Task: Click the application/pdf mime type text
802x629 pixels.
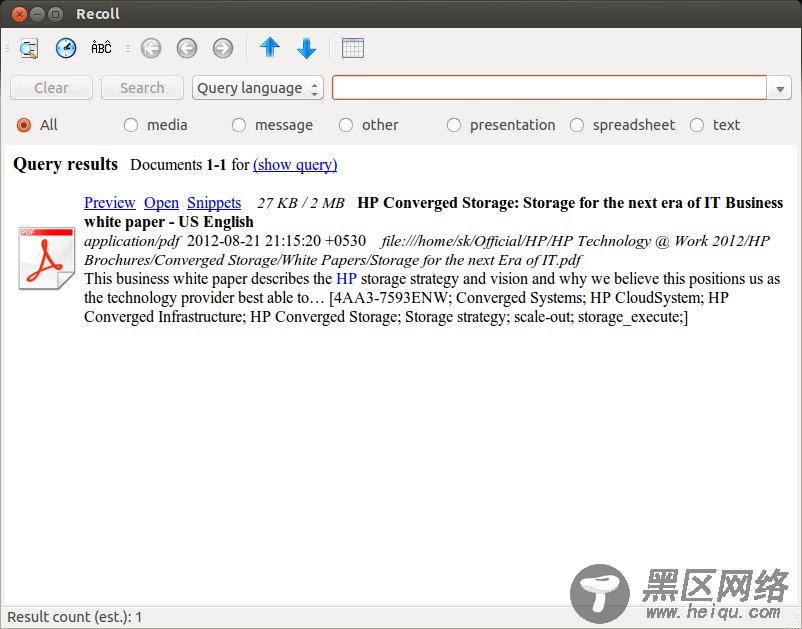Action: 132,241
